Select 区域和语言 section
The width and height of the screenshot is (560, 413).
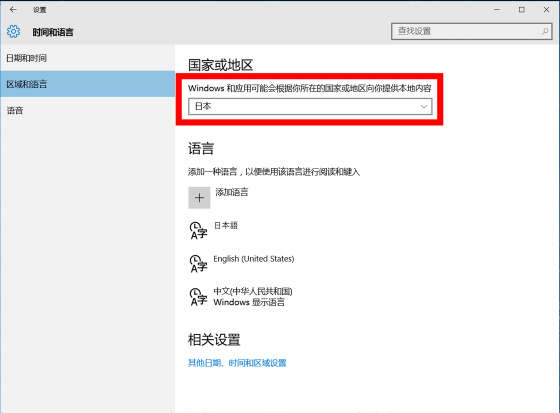[x=88, y=84]
